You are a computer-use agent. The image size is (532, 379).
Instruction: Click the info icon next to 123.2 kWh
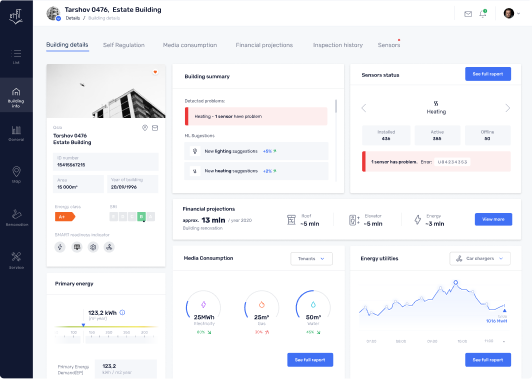point(122,312)
